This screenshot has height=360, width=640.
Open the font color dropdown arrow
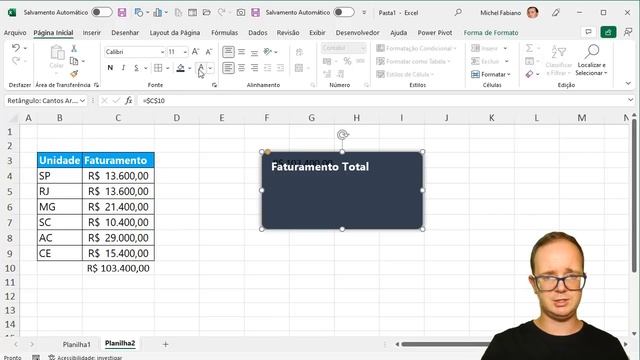[210, 68]
